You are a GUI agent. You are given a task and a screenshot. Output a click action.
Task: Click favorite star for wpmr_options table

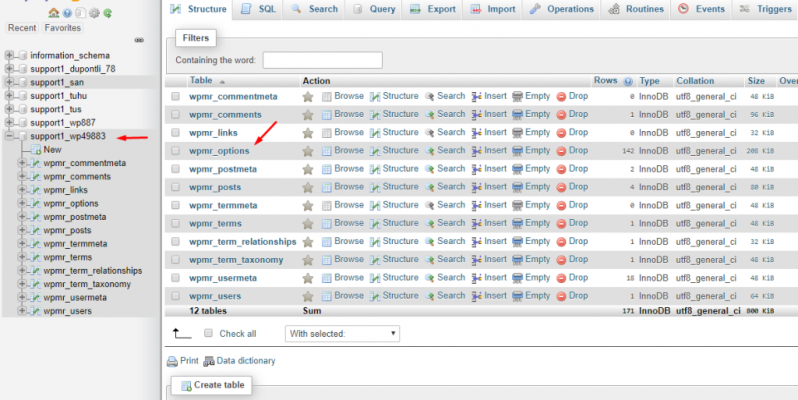(x=308, y=151)
